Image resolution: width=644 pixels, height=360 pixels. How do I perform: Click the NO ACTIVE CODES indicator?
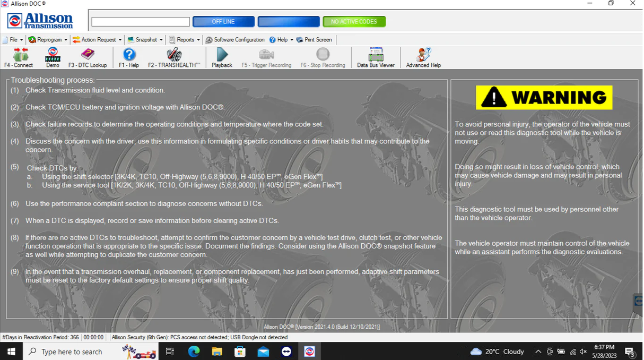(354, 22)
